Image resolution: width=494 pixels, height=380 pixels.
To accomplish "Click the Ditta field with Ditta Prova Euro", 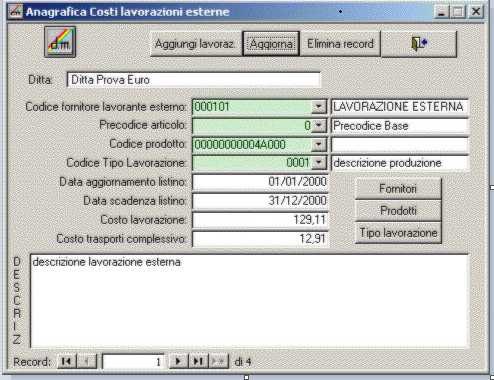I will coord(193,80).
